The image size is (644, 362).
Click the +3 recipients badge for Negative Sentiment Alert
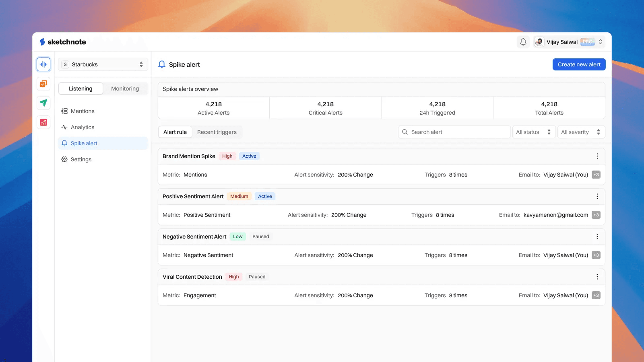tap(596, 255)
